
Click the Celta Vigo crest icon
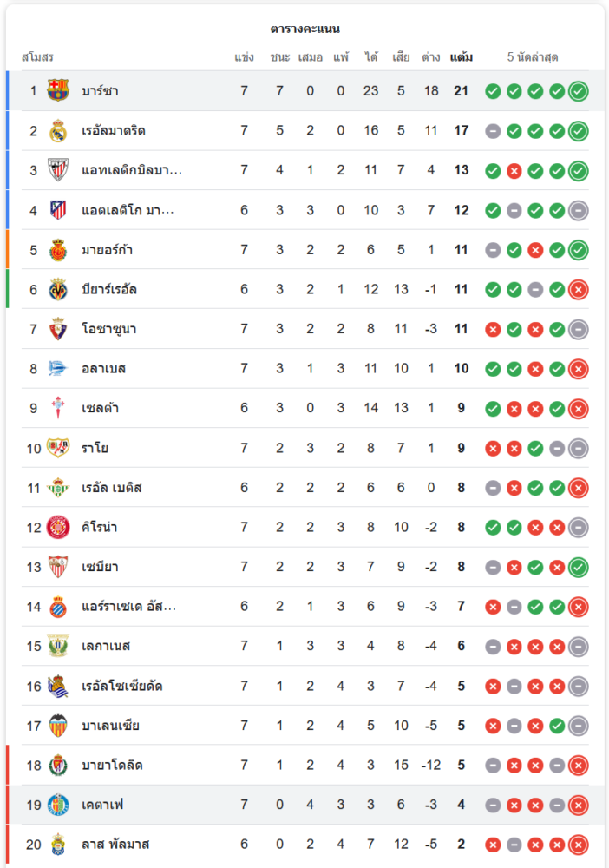[x=58, y=408]
